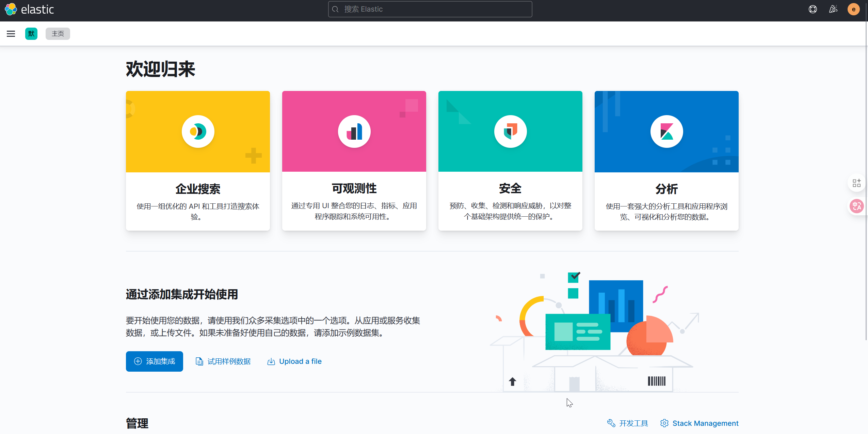This screenshot has width=868, height=434.
Task: Click the 添加集成 button
Action: 154,361
